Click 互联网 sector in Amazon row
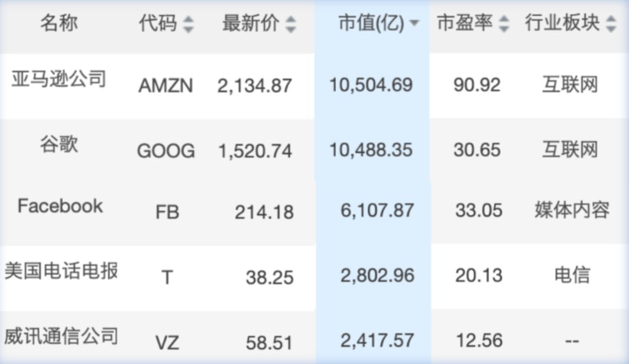Viewport: 629px width, 364px height. pos(570,85)
